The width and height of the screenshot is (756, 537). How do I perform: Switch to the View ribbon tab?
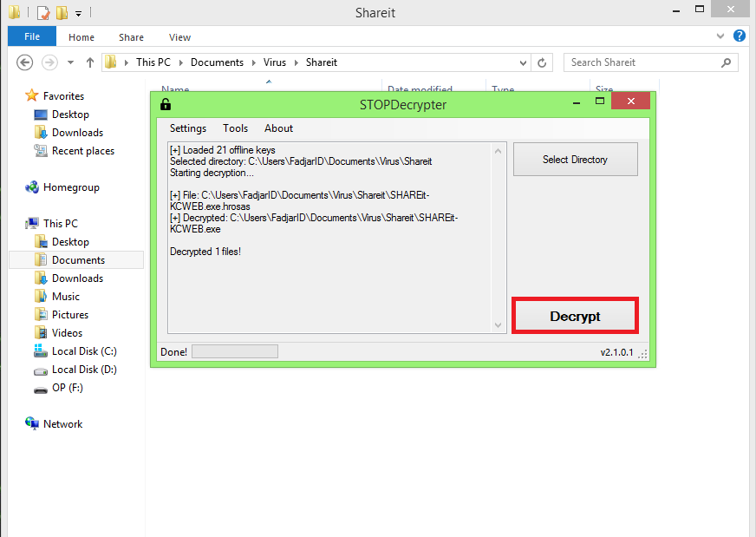(179, 37)
